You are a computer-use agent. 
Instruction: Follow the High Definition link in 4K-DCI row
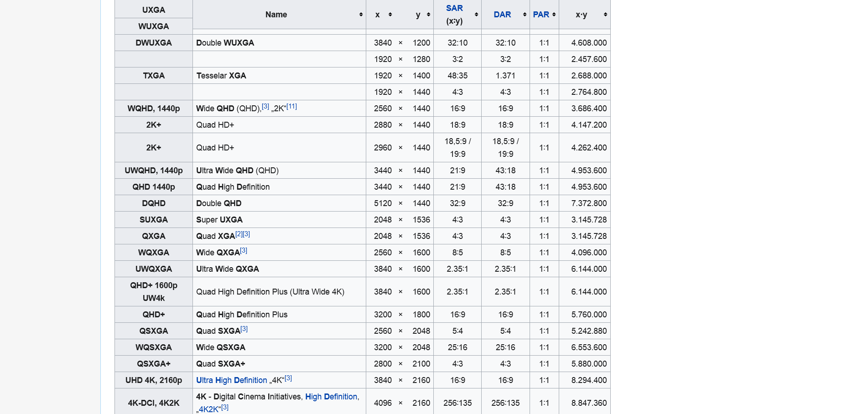pyautogui.click(x=331, y=397)
